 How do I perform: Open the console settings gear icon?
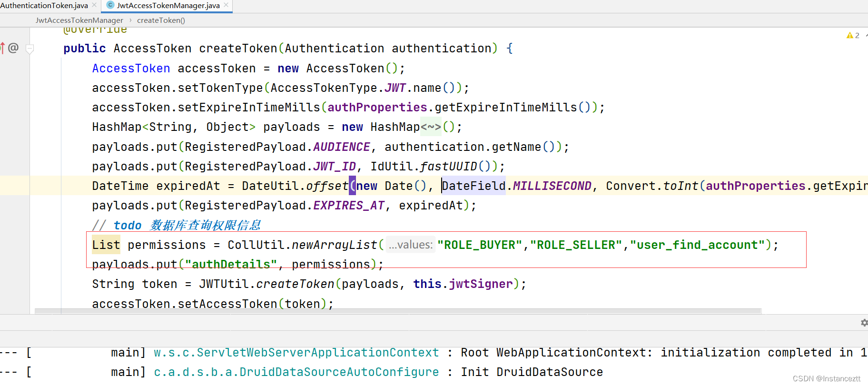(864, 323)
